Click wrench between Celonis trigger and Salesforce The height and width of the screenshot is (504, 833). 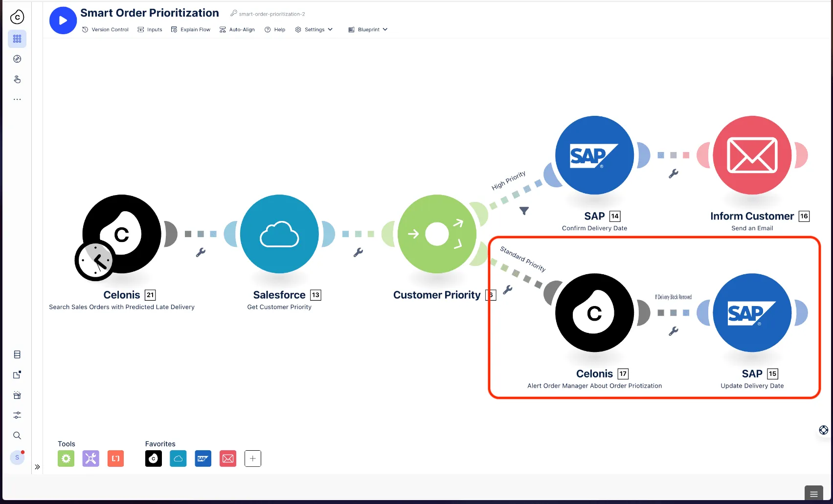(201, 252)
